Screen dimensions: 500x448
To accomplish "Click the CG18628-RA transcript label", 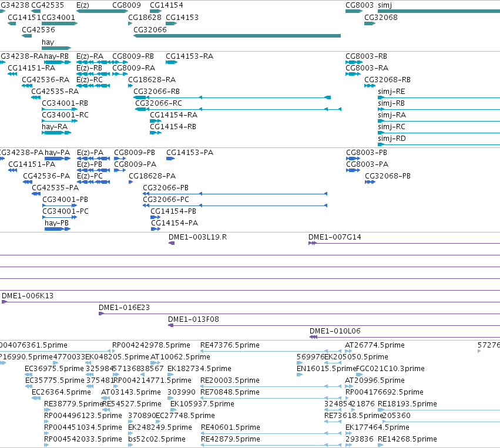I will tap(152, 80).
